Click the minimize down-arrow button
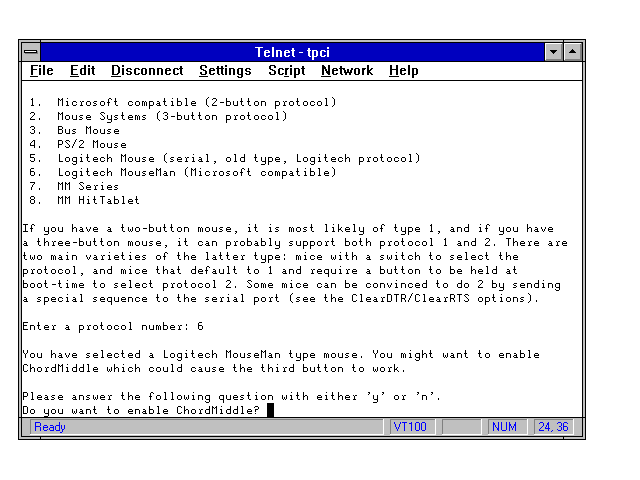The width and height of the screenshot is (640, 480). coord(554,51)
